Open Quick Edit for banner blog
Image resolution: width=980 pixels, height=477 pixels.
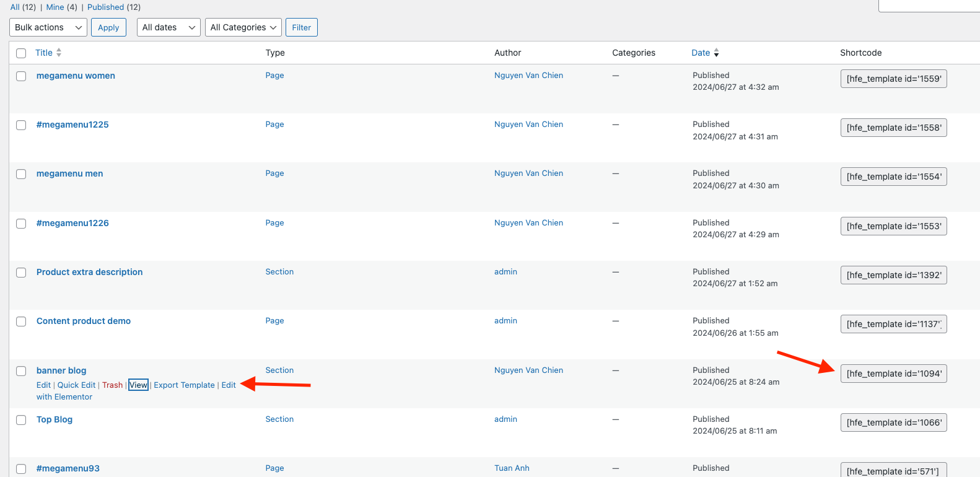pos(76,385)
